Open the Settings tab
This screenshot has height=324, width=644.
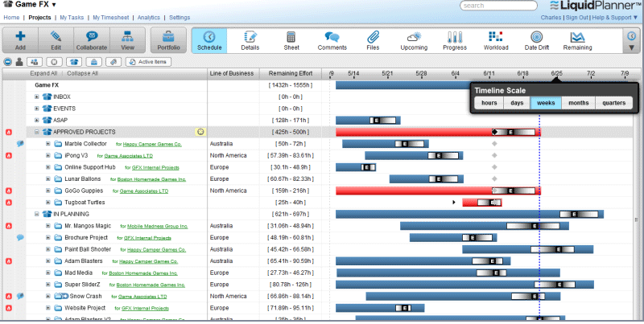coord(180,18)
